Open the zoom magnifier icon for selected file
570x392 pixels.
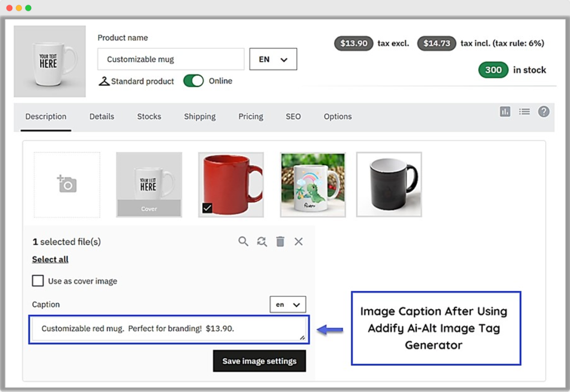coord(243,241)
